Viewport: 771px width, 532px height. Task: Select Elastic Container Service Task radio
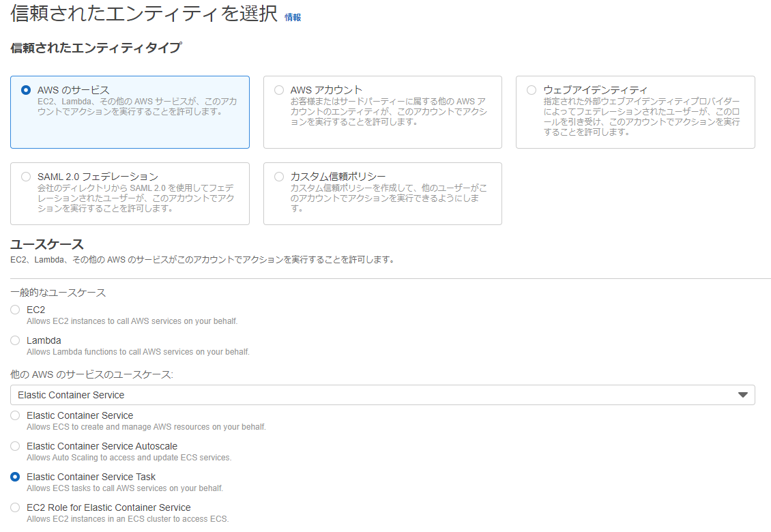(15, 477)
